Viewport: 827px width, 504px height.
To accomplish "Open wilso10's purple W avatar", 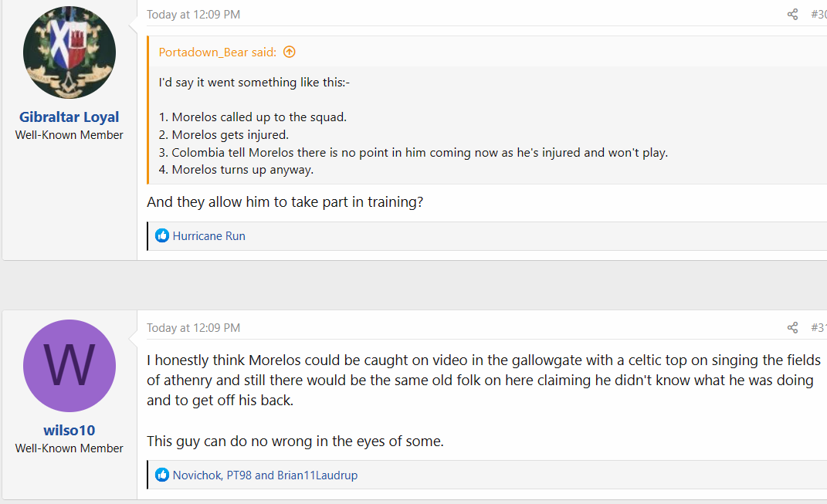I will (69, 365).
